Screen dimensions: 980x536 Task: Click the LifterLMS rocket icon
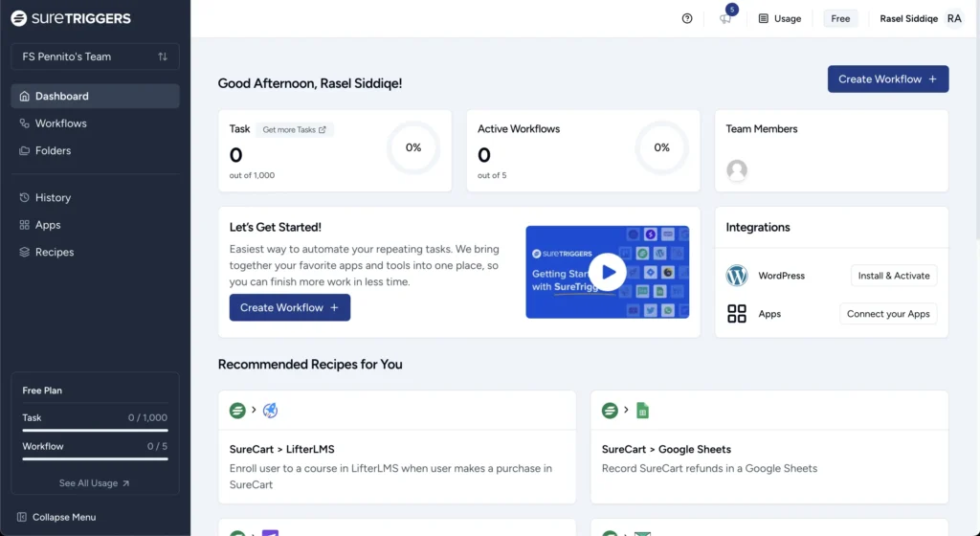pyautogui.click(x=270, y=411)
